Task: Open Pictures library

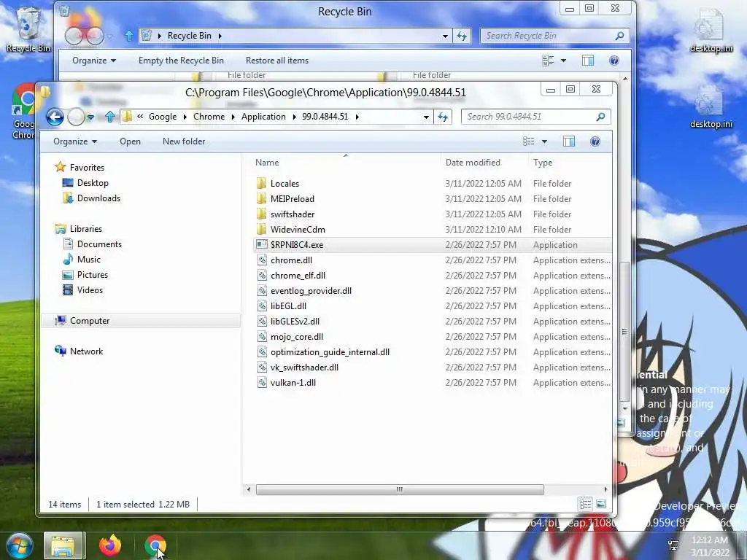Action: coord(93,275)
